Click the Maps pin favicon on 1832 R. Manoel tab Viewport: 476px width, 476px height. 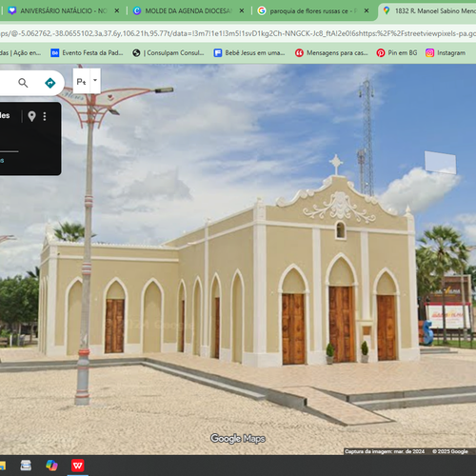tap(387, 10)
